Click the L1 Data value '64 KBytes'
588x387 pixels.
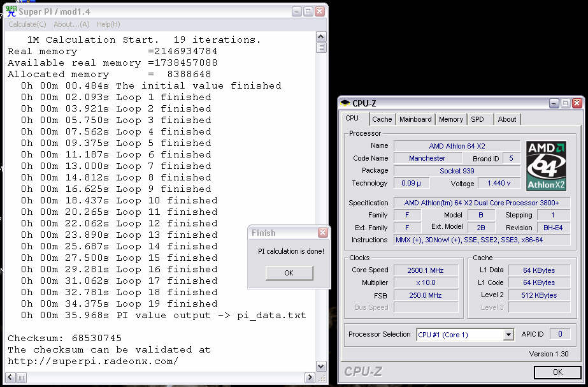[x=539, y=270]
